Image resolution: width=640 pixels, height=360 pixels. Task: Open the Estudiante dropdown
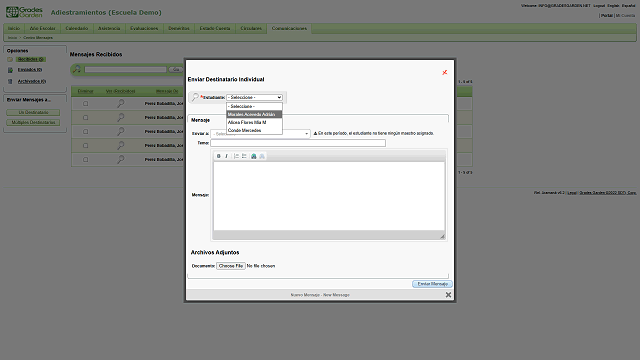click(x=254, y=98)
